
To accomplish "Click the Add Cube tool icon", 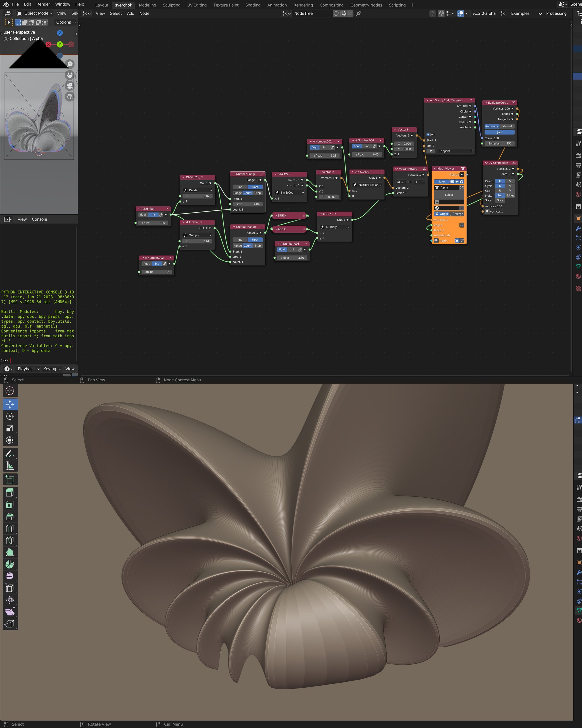I will 10,479.
